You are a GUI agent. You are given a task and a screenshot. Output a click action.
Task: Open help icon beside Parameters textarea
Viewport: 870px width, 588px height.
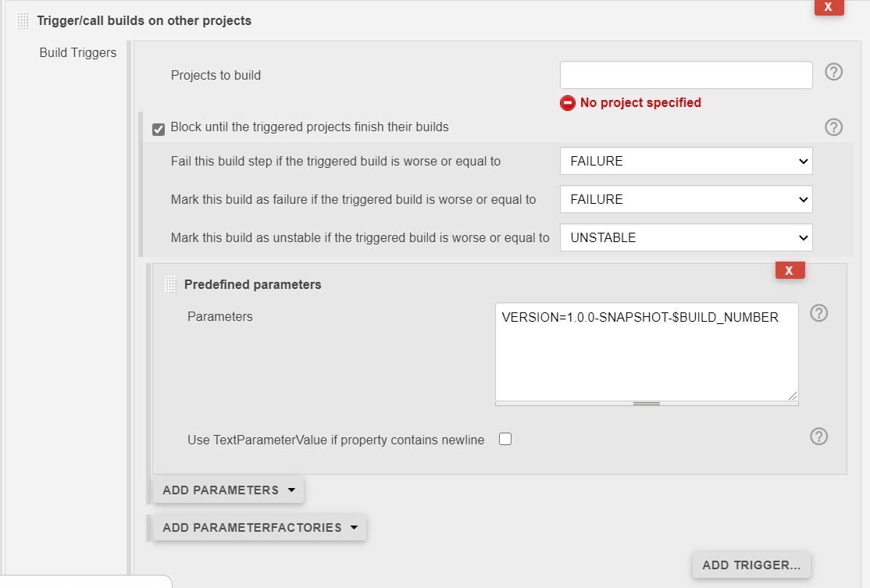pyautogui.click(x=819, y=313)
